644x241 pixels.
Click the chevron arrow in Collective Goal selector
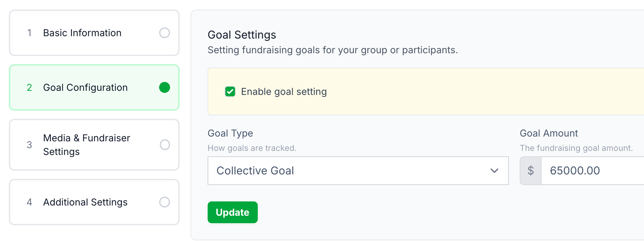[x=494, y=171]
